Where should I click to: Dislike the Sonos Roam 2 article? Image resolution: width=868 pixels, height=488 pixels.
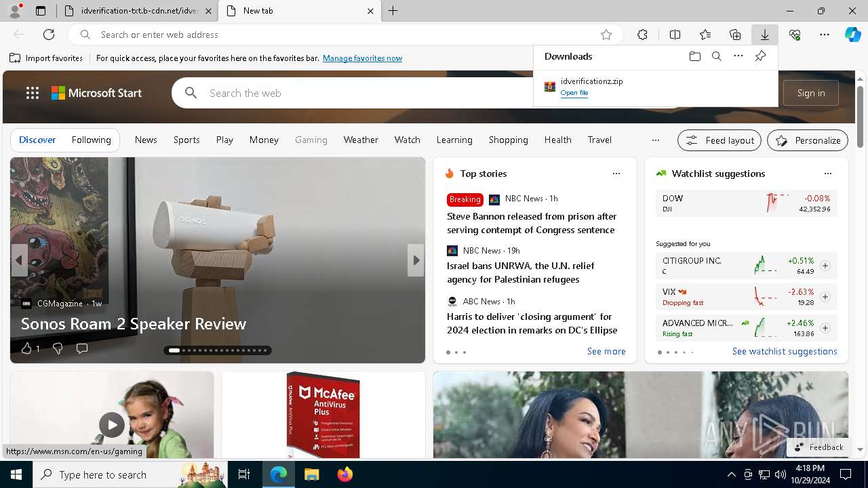click(x=58, y=348)
